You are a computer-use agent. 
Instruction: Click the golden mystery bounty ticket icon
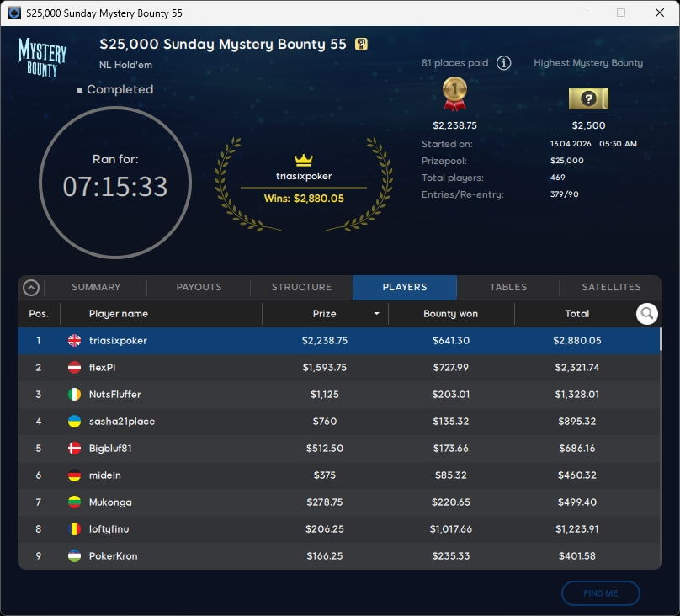[588, 98]
